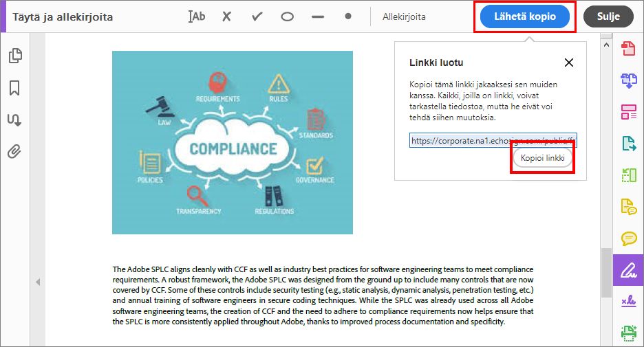Image resolution: width=644 pixels, height=347 pixels.
Task: Open the yellow file with comment bubble tool
Action: click(x=628, y=207)
